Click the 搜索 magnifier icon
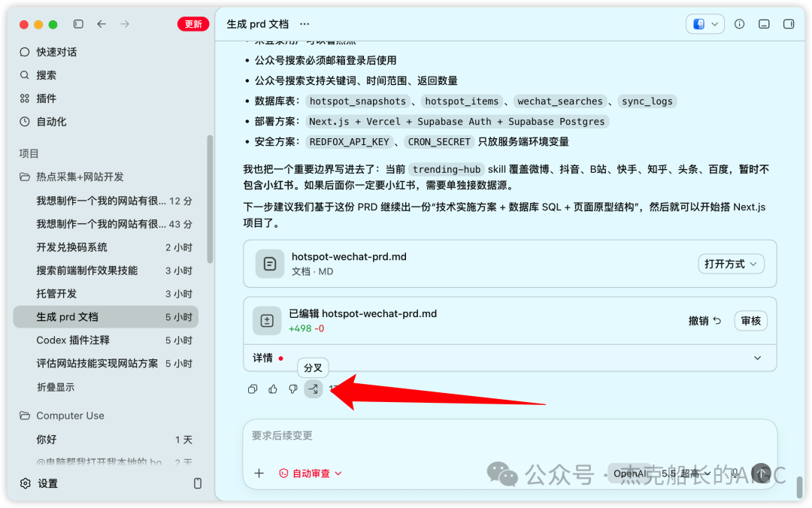812x508 pixels. [x=24, y=75]
